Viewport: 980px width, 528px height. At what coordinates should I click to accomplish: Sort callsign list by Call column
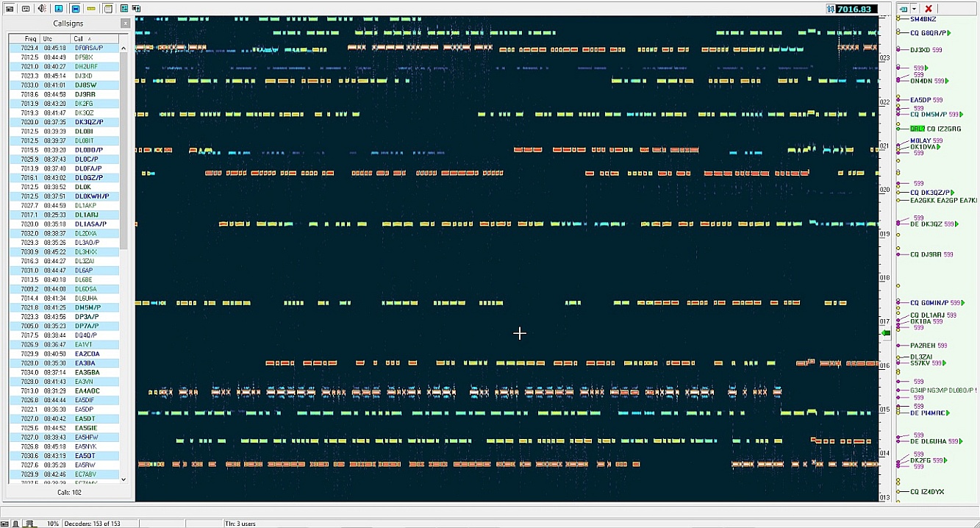tap(93, 39)
